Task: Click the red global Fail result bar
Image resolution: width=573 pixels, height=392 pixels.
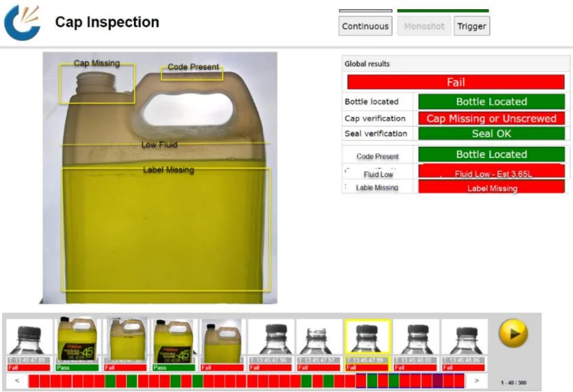Action: (x=455, y=82)
